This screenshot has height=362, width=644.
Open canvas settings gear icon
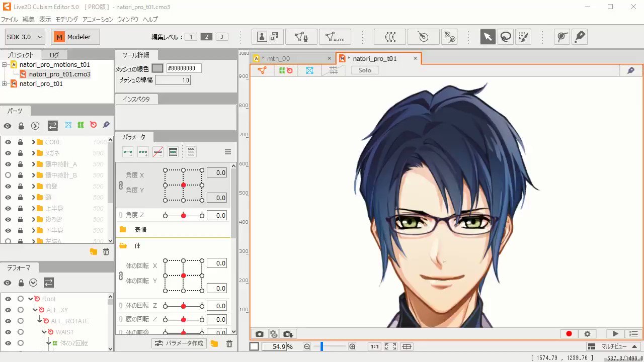pyautogui.click(x=587, y=334)
